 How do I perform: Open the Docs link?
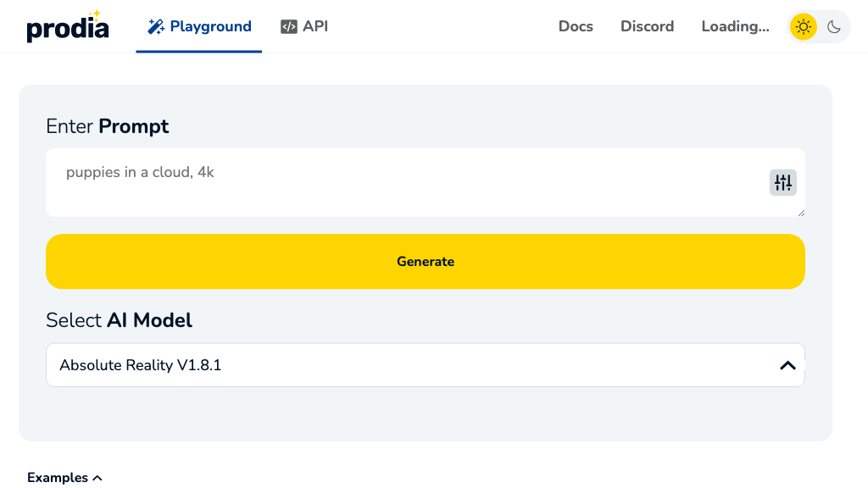point(576,27)
